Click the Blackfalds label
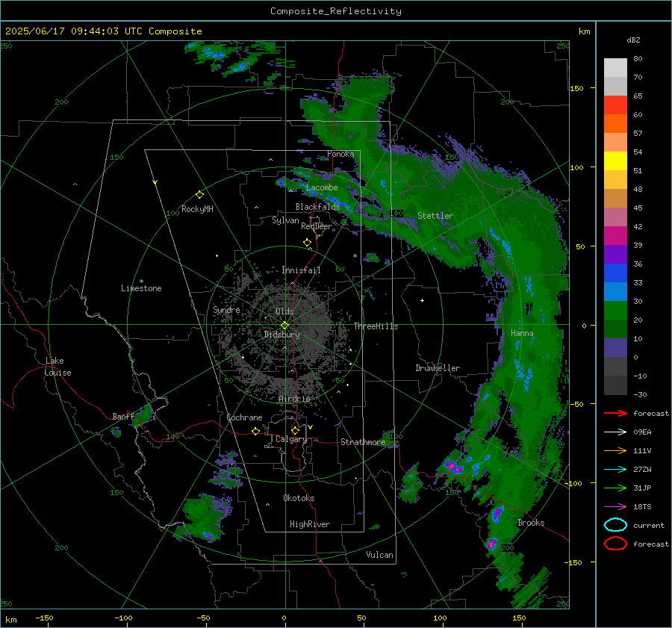 [x=317, y=207]
